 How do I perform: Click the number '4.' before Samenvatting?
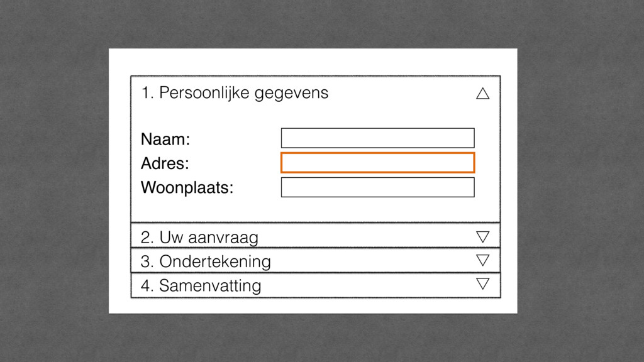(147, 286)
